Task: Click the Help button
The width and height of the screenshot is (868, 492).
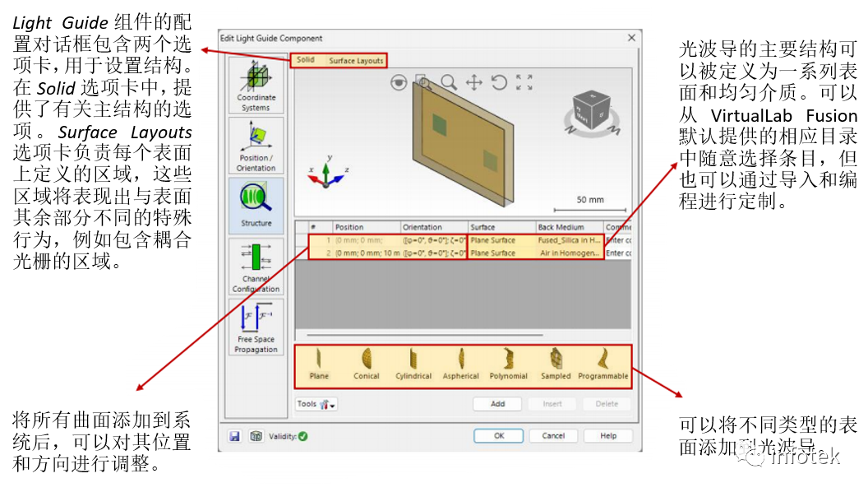Action: point(607,437)
